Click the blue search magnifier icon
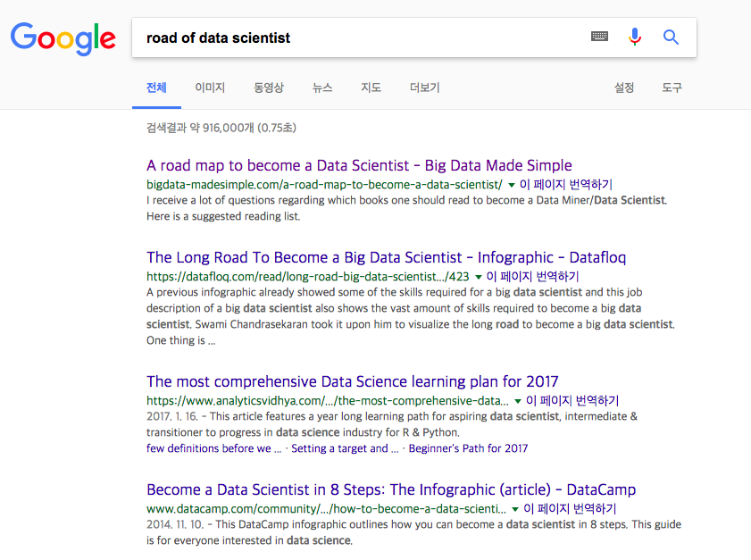 click(x=671, y=37)
